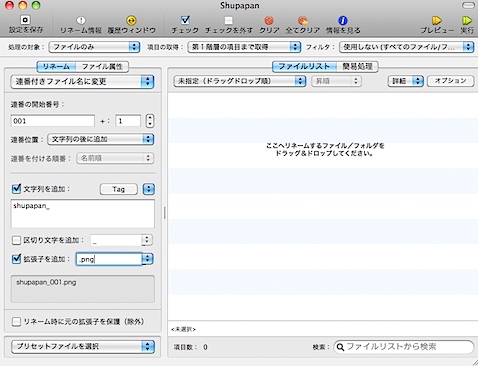Toggle the 拡張子を追加 checkbox

pos(16,259)
